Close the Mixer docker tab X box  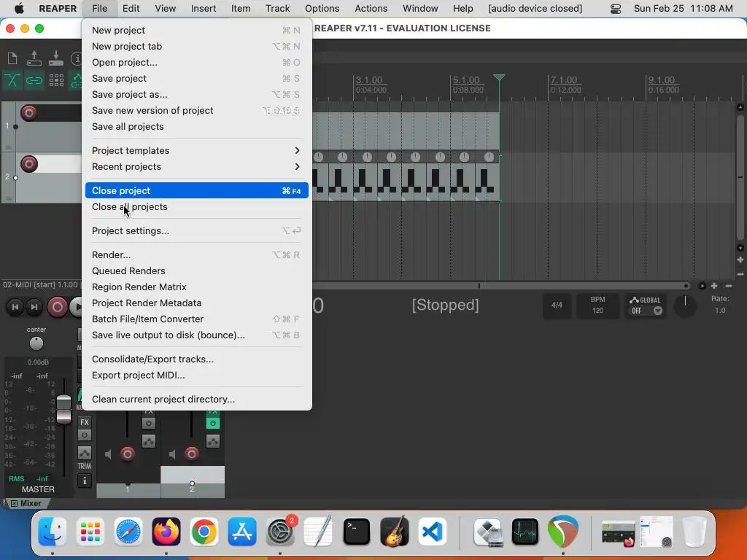[14, 503]
